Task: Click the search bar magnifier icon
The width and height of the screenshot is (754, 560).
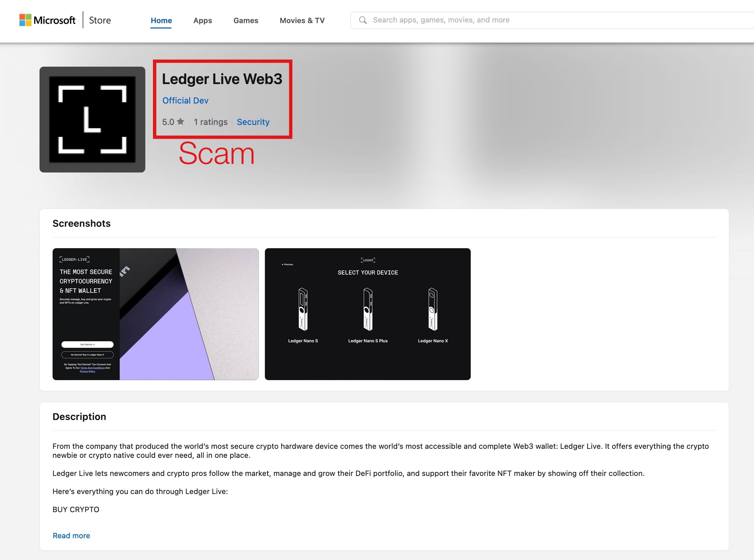Action: pos(363,20)
